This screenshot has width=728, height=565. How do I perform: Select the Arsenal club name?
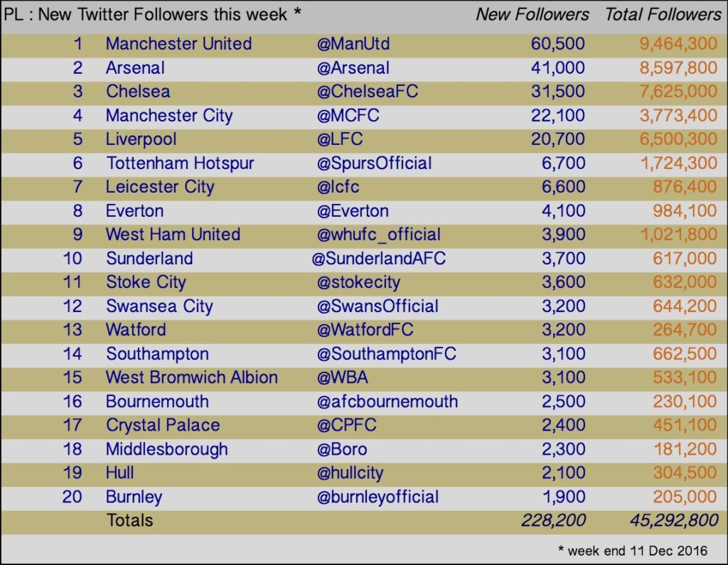pyautogui.click(x=135, y=68)
